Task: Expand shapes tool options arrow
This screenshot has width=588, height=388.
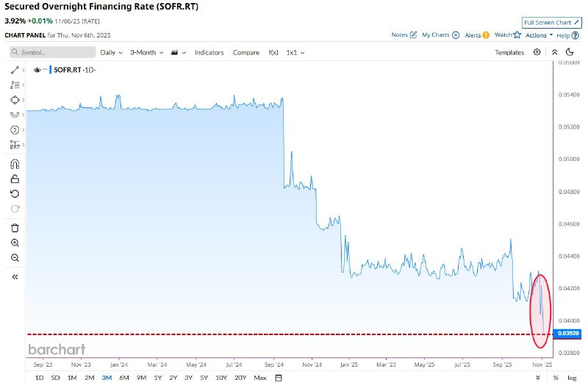Action: [x=24, y=100]
